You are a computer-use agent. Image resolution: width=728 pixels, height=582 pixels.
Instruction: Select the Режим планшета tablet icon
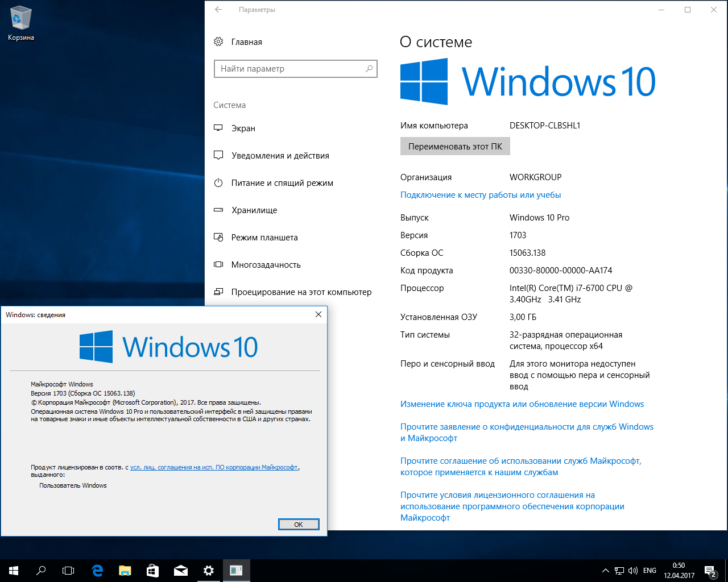click(218, 237)
